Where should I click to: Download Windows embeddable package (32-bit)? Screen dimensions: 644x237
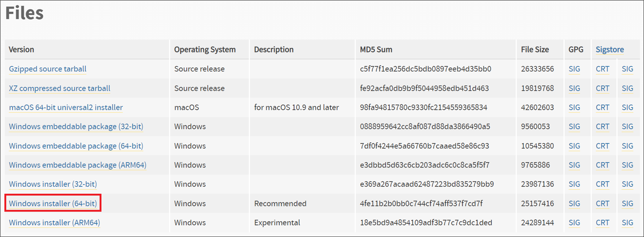point(76,126)
